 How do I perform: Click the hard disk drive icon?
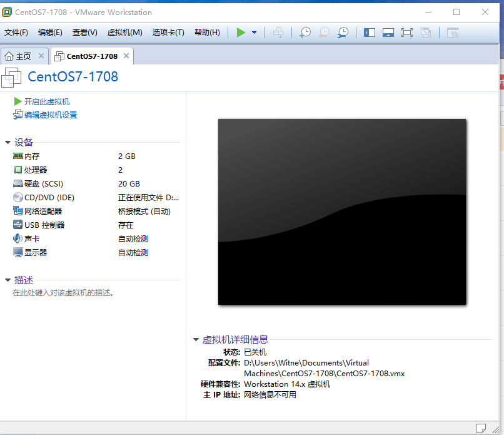[18, 184]
